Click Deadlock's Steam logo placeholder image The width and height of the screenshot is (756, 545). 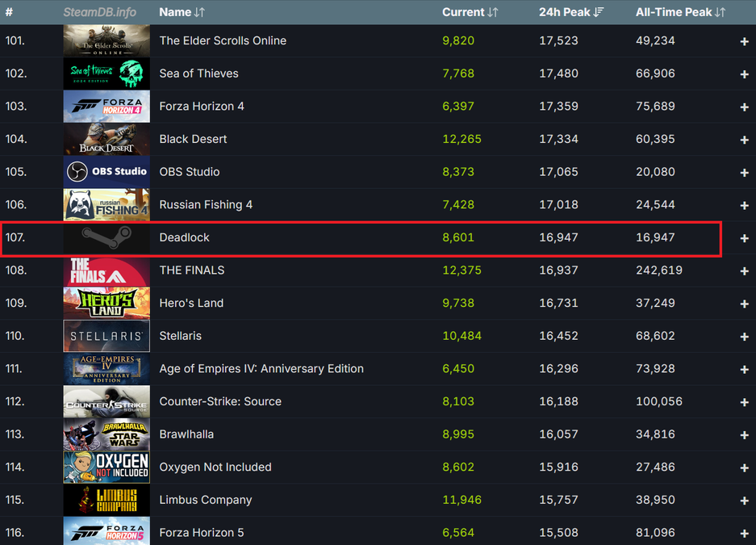tap(107, 237)
